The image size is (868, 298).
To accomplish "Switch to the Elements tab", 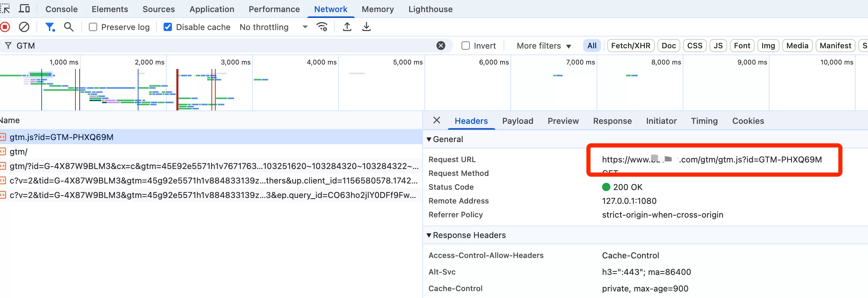I will pyautogui.click(x=110, y=9).
